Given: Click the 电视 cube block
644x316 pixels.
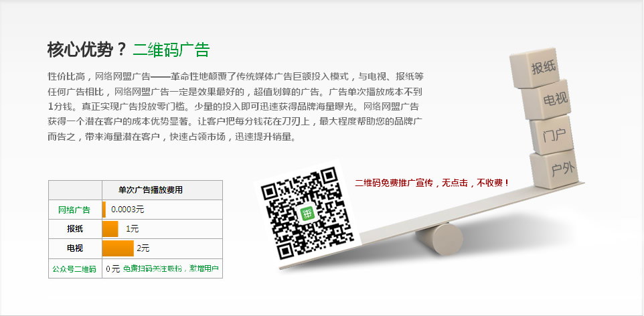Looking at the screenshot, I should point(546,99).
